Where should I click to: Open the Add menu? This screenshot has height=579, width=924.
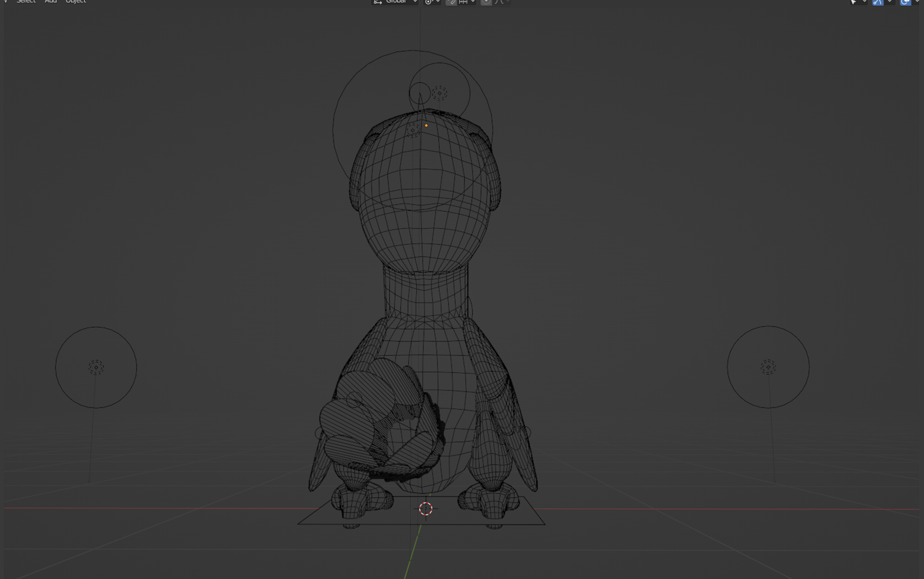[51, 1]
